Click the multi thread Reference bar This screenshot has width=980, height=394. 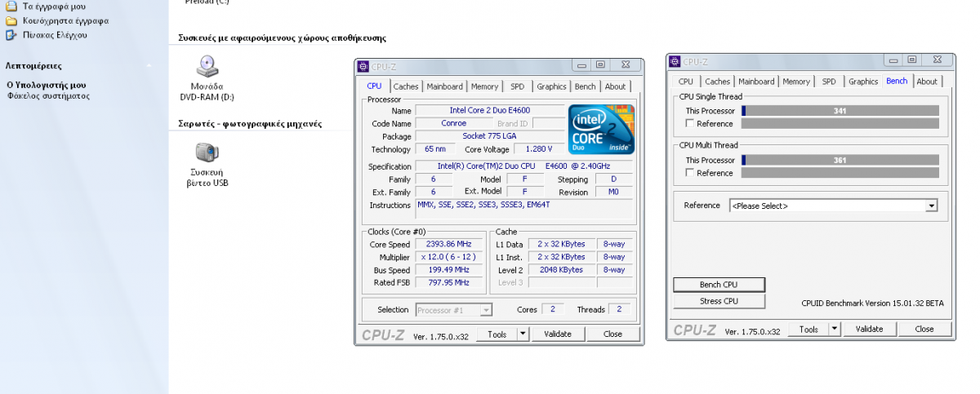(840, 173)
